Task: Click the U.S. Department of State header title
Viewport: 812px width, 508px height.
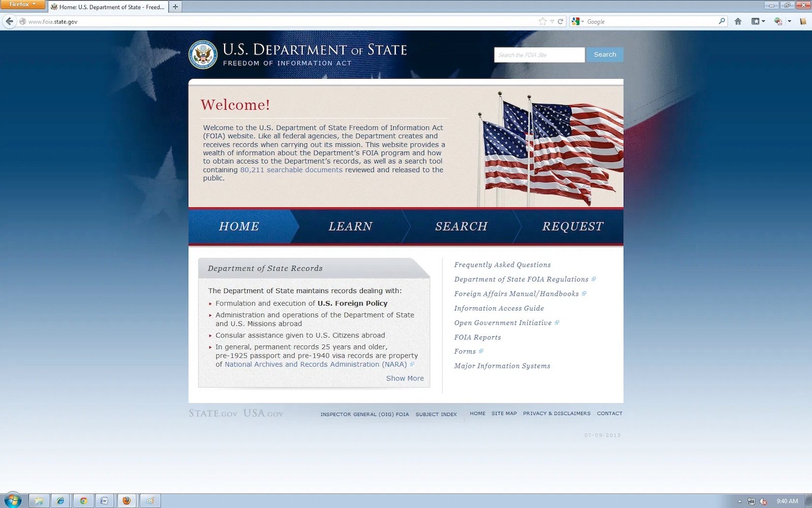Action: point(315,50)
